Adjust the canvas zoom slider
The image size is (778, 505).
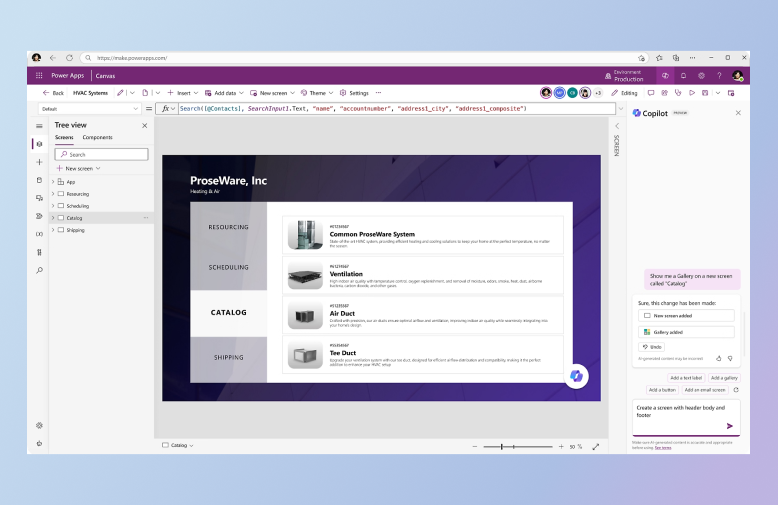518,446
